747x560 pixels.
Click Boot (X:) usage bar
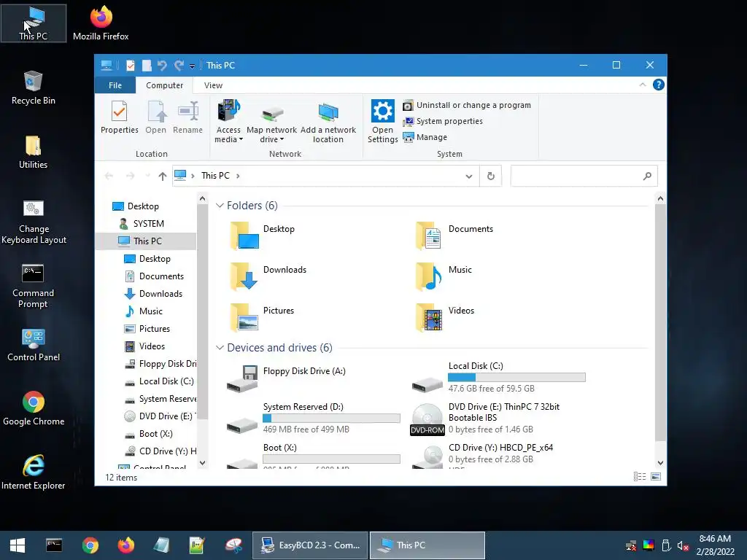click(331, 459)
